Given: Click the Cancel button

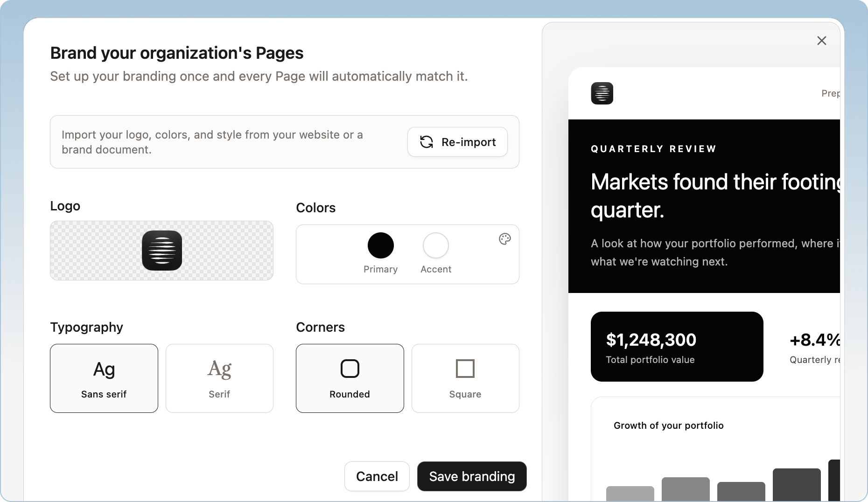Looking at the screenshot, I should click(x=377, y=476).
